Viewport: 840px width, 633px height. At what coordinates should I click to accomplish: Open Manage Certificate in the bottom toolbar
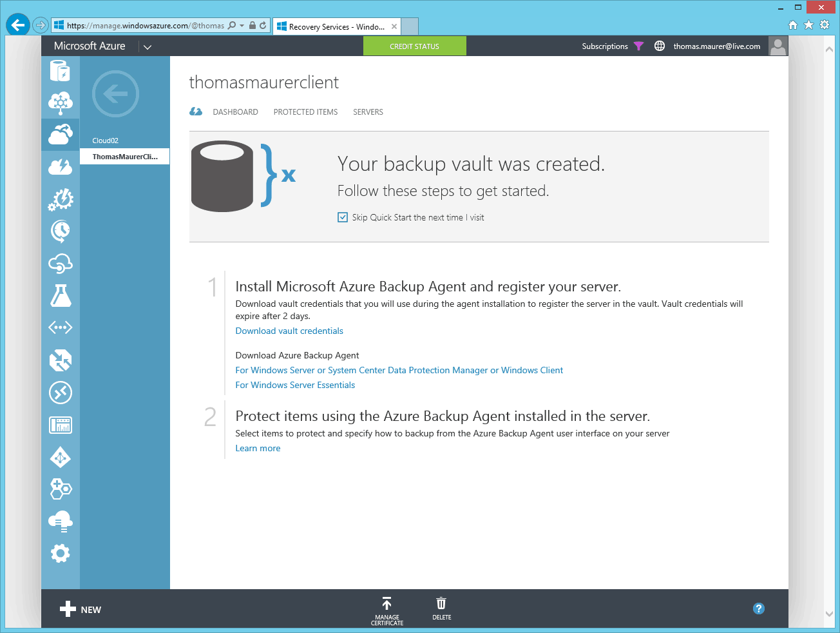387,609
